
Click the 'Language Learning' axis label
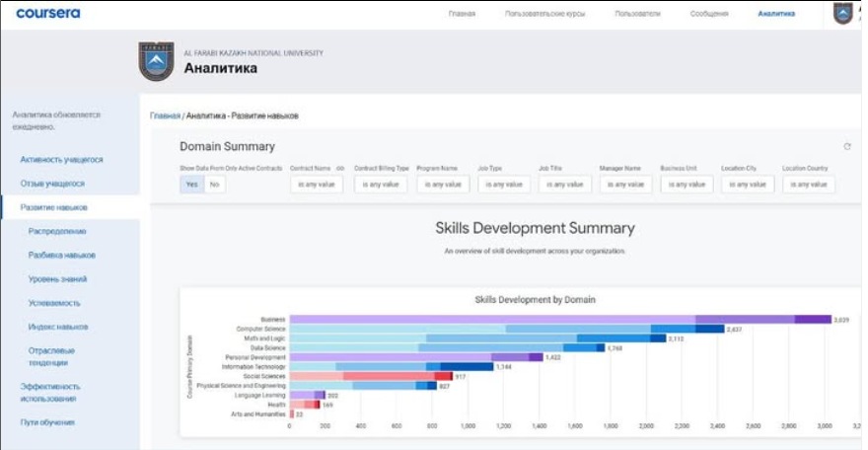[259, 395]
